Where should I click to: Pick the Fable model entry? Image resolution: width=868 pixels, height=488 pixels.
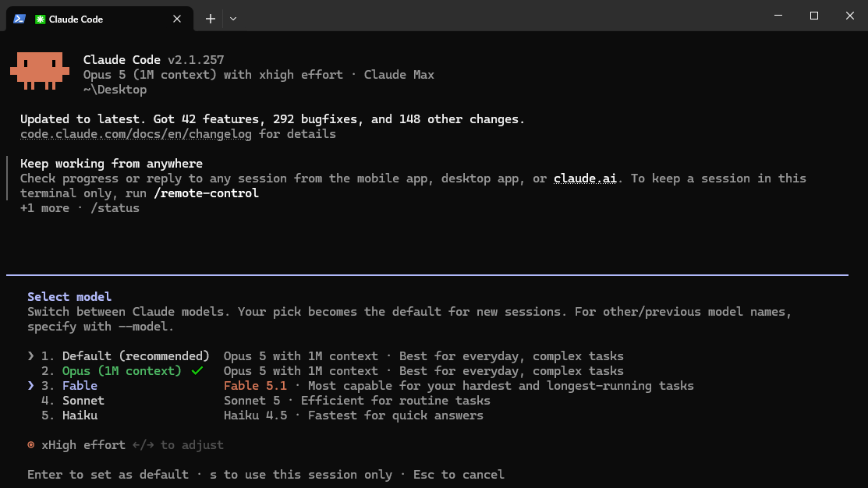tap(80, 386)
